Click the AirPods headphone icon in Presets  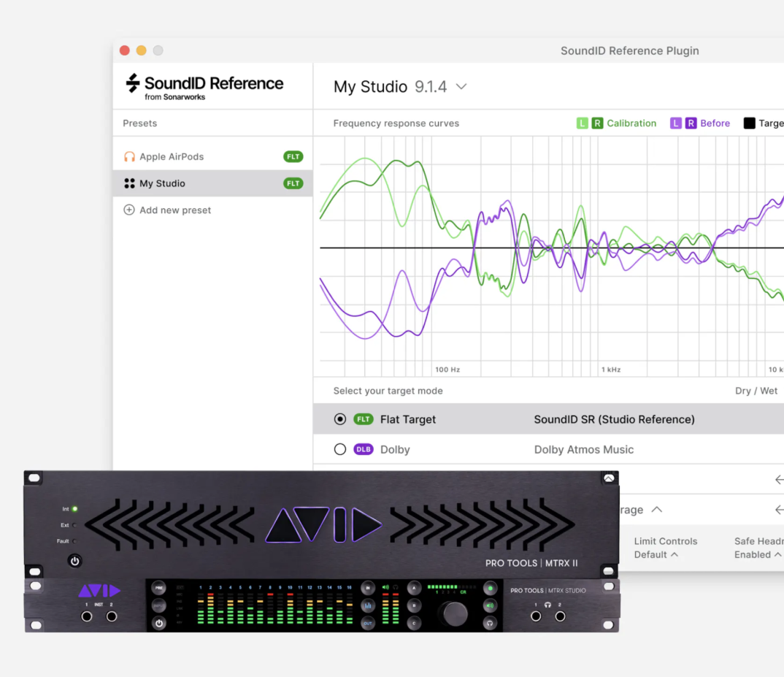tap(129, 156)
